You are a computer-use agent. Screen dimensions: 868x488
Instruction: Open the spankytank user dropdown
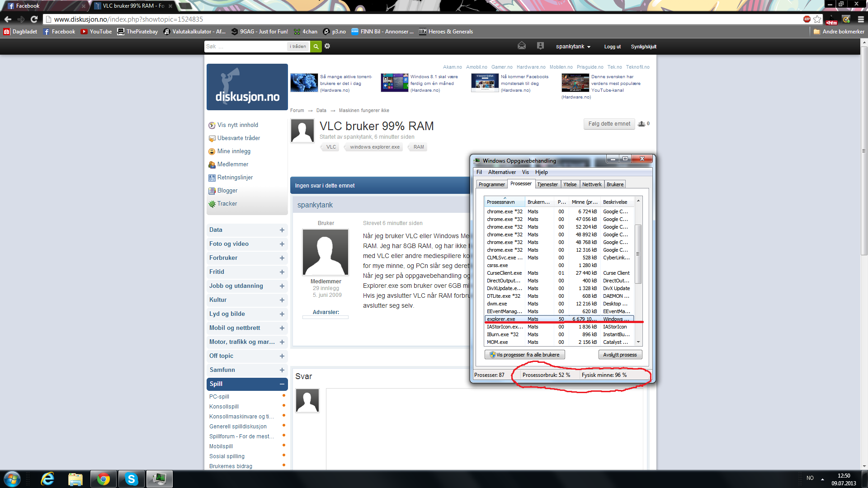[573, 47]
